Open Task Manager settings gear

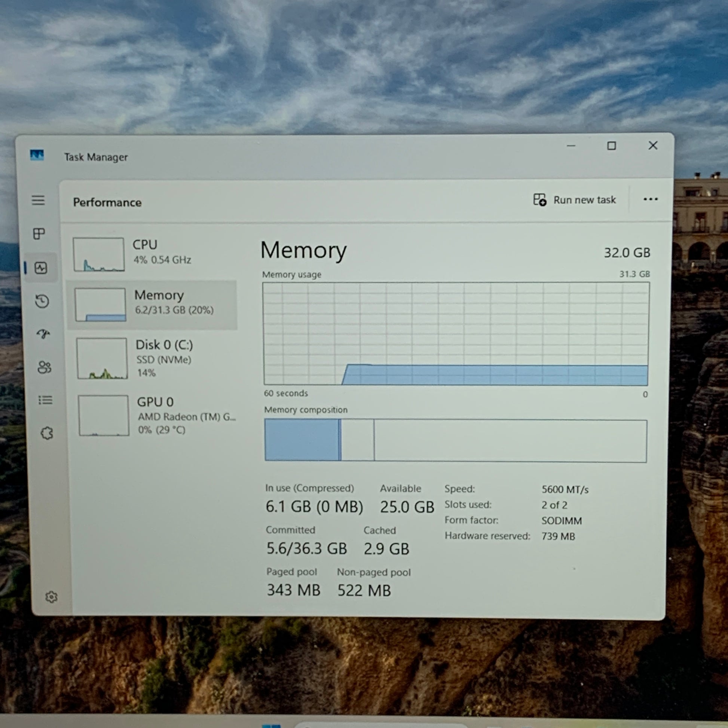[51, 597]
